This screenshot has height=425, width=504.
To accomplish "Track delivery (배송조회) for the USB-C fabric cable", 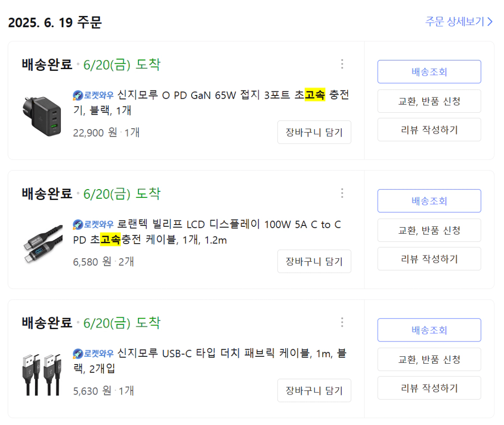I will (429, 330).
